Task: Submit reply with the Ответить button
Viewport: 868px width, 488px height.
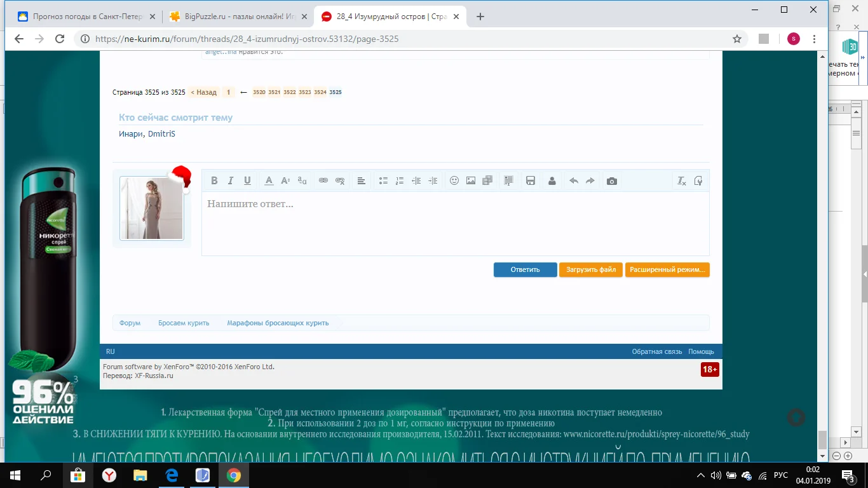Action: coord(526,269)
